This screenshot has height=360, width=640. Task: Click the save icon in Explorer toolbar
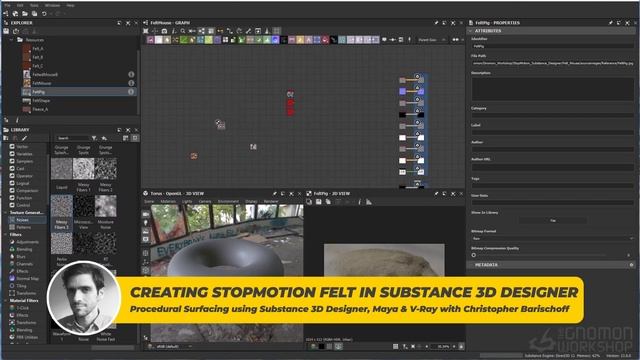pyautogui.click(x=6, y=31)
